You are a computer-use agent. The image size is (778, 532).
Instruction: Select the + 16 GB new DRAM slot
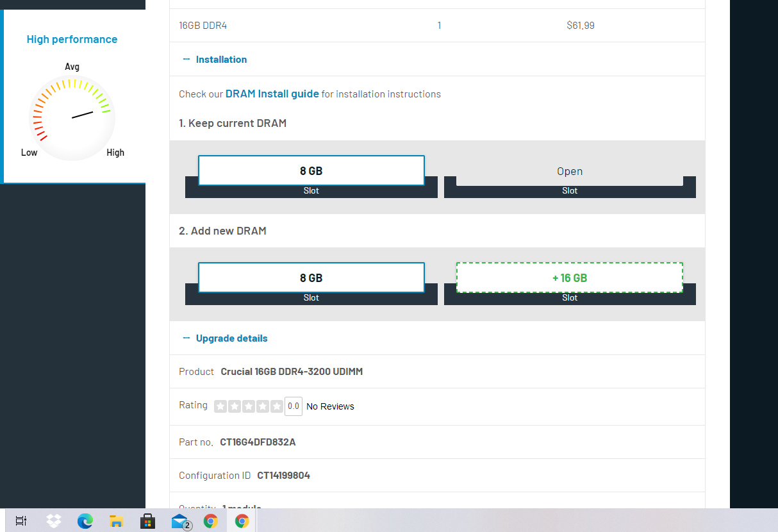[570, 278]
